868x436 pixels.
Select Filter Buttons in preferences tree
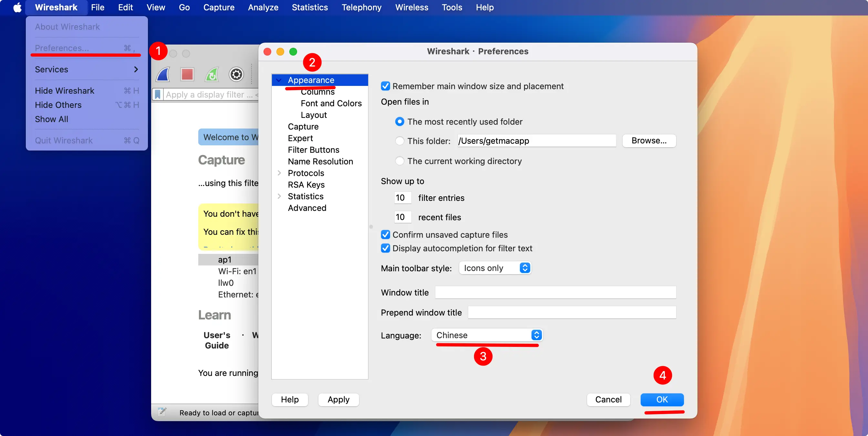[313, 150]
